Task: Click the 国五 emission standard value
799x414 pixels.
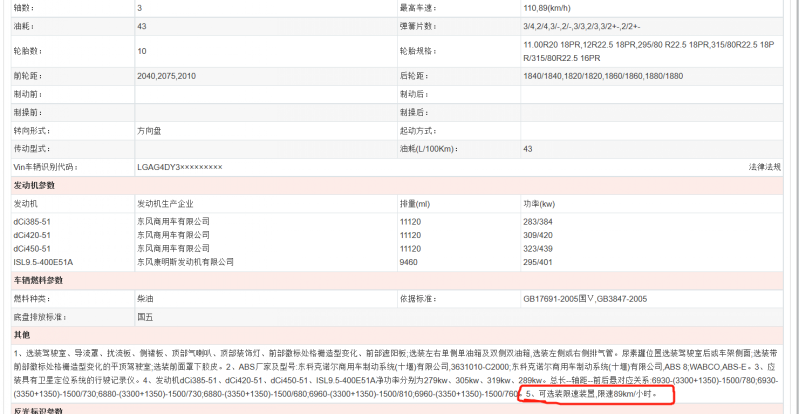Action: click(x=145, y=316)
